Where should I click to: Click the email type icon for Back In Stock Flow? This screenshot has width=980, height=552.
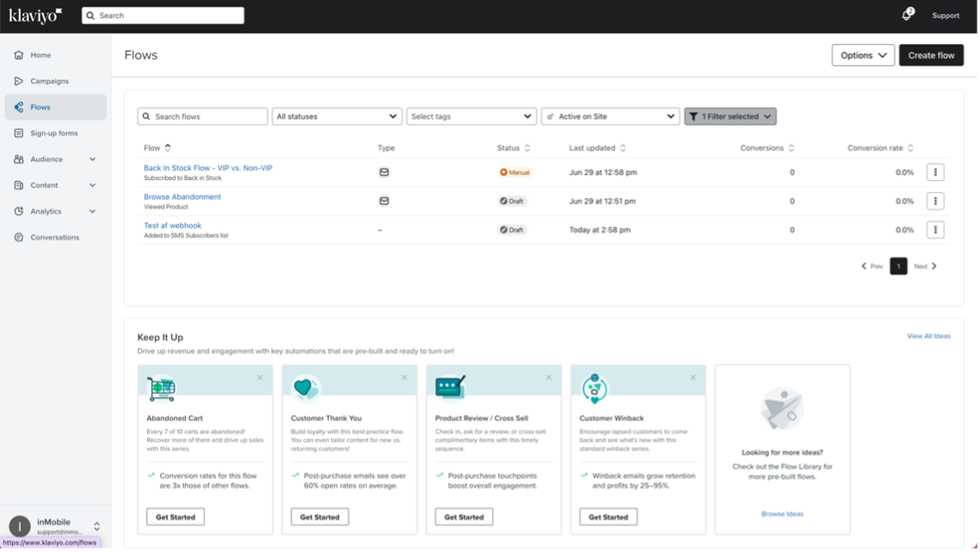point(384,172)
